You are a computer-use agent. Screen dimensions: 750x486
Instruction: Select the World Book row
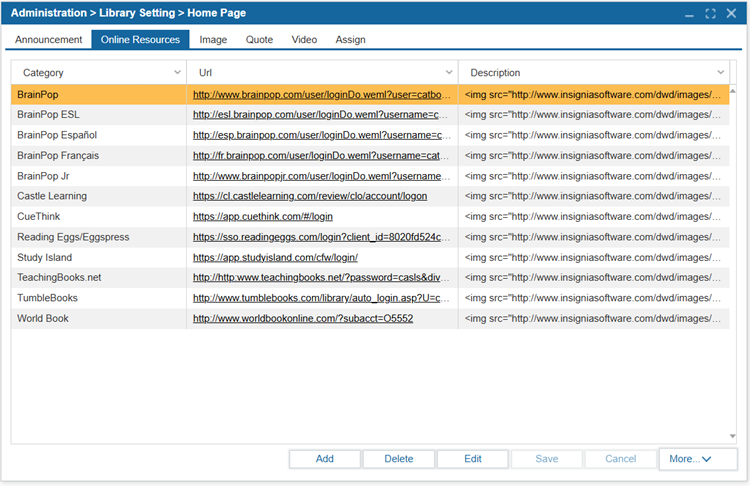[370, 319]
